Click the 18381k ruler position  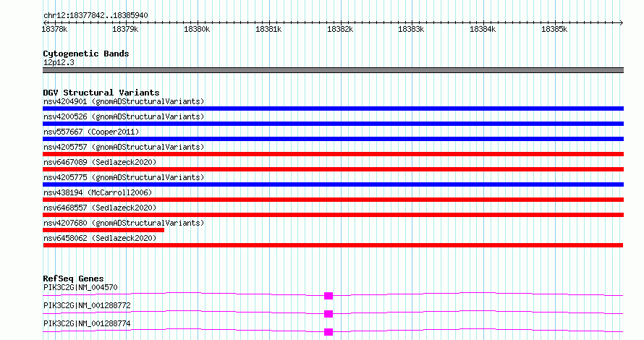pyautogui.click(x=268, y=29)
